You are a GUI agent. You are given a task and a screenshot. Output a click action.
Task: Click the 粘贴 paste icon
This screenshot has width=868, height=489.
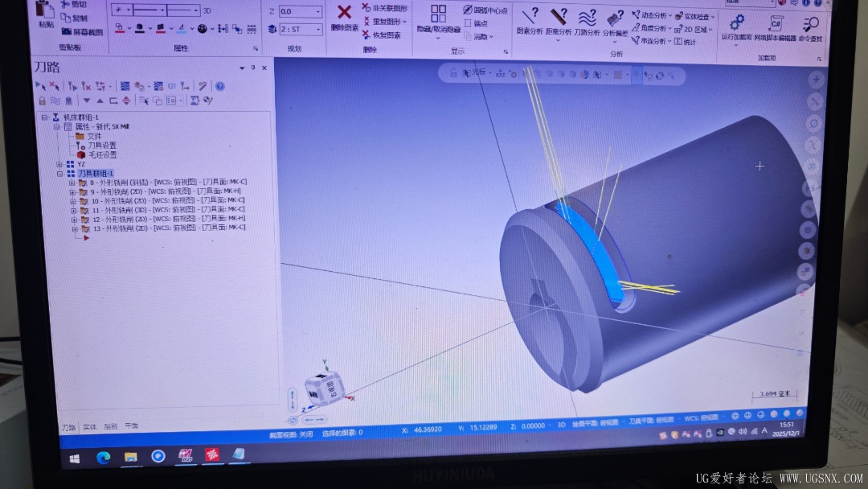point(45,10)
